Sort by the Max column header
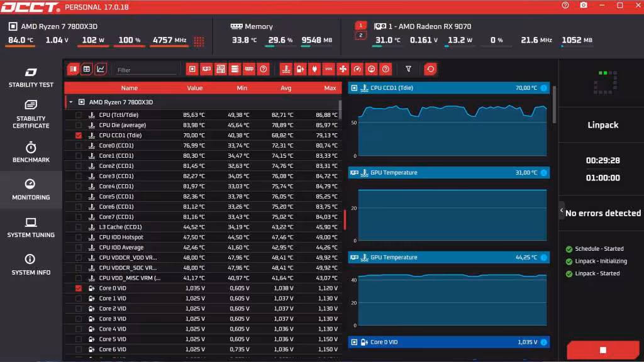Image resolution: width=644 pixels, height=362 pixels. (x=330, y=88)
